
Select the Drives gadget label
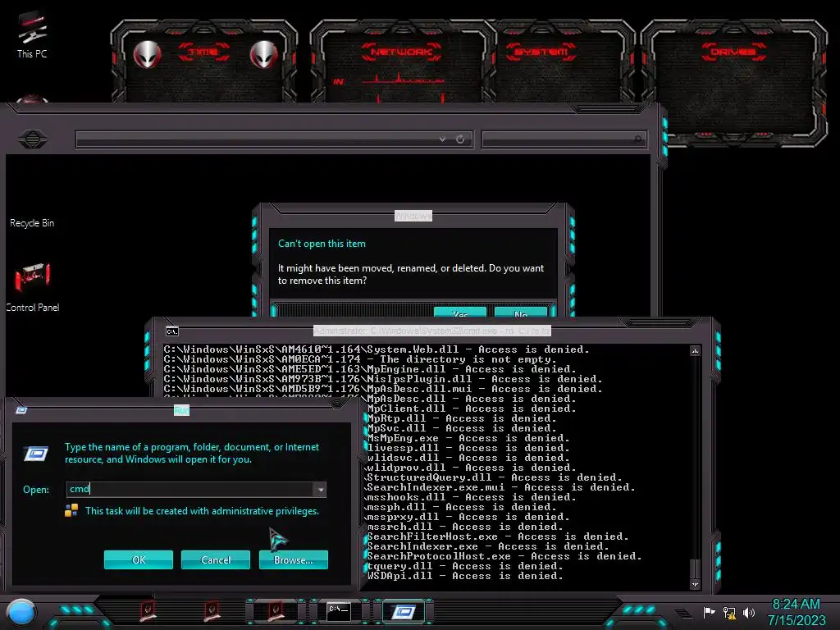733,52
